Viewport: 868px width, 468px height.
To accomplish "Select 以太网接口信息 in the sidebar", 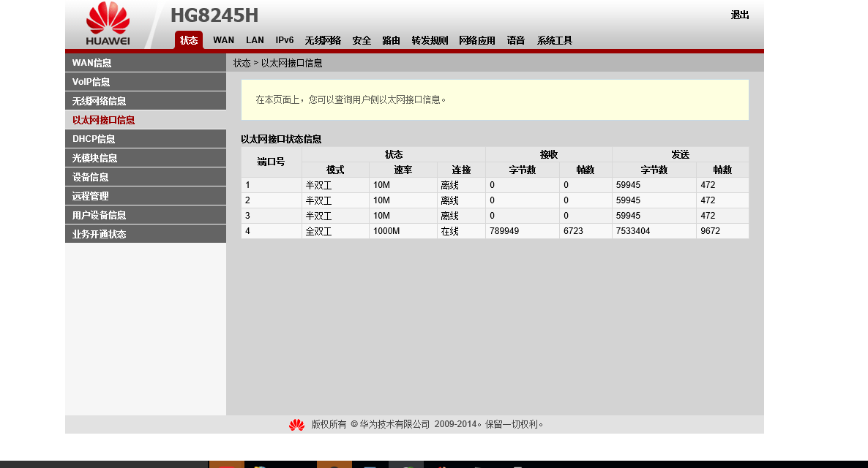I will pos(146,120).
